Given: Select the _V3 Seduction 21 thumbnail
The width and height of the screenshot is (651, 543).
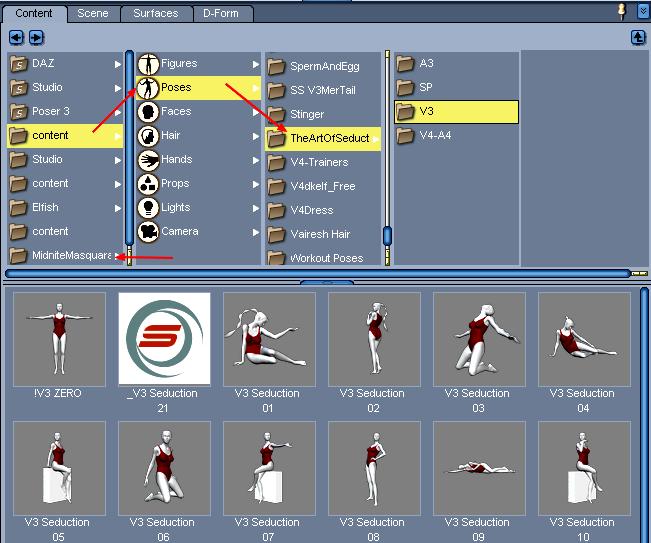Looking at the screenshot, I should pyautogui.click(x=164, y=339).
